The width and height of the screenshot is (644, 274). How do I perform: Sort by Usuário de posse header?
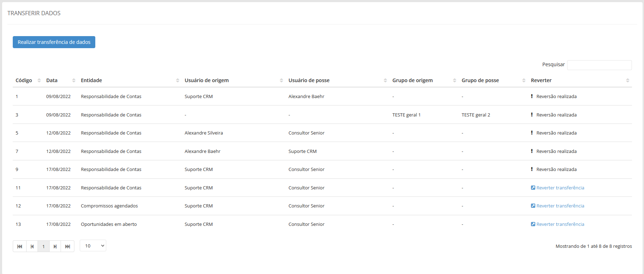coord(309,80)
